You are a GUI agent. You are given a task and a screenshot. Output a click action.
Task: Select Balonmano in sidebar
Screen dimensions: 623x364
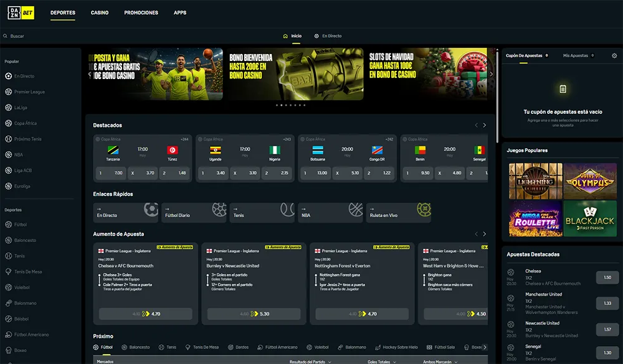[21, 303]
